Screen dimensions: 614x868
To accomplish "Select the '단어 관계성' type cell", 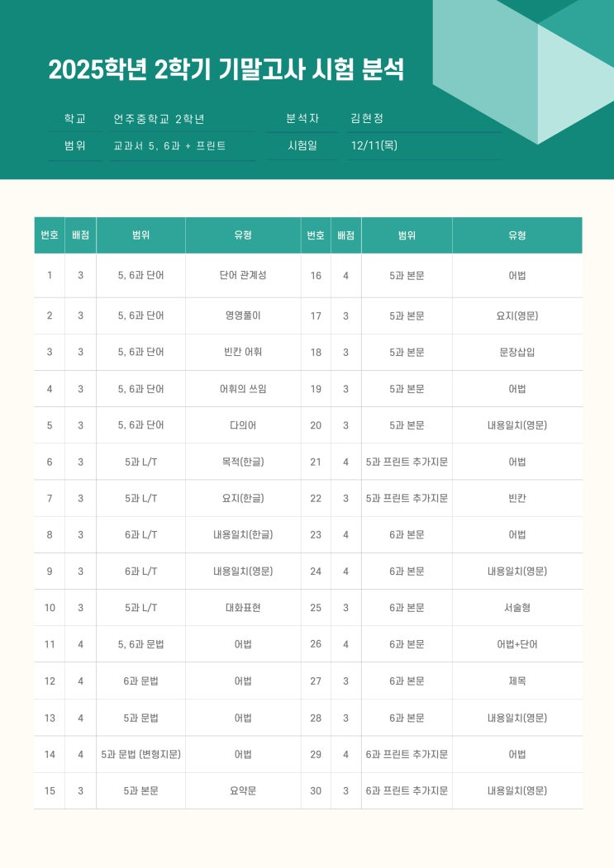I will [243, 275].
